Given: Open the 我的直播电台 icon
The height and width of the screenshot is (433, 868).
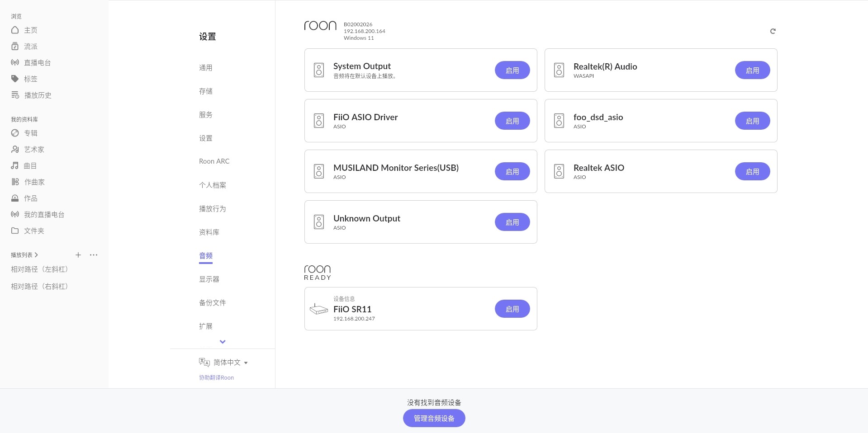Looking at the screenshot, I should [15, 214].
